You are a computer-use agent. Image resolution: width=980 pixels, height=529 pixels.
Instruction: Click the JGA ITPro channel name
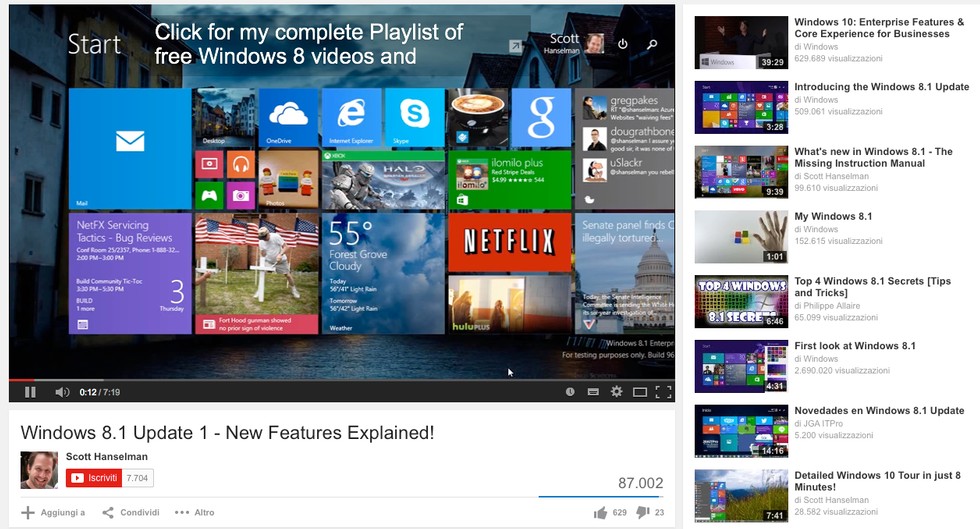(x=819, y=423)
